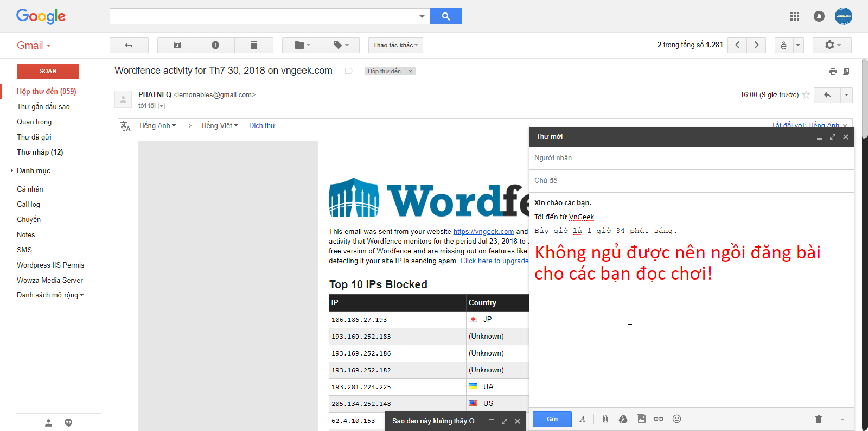The height and width of the screenshot is (431, 868).
Task: Open the Quan trọng folder
Action: [34, 122]
